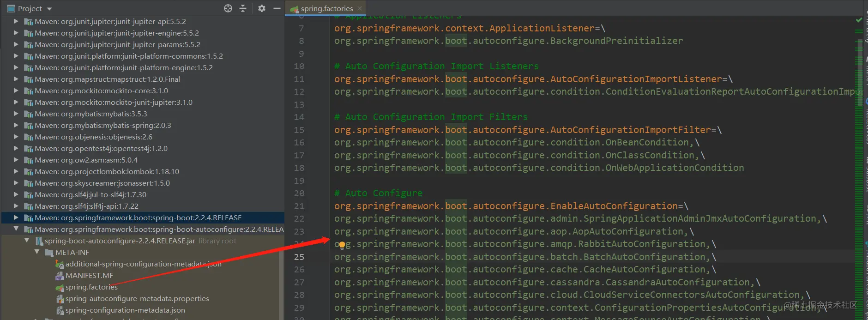Click the RabbitAutoConfiguration line
The height and width of the screenshot is (320, 868).
[525, 244]
